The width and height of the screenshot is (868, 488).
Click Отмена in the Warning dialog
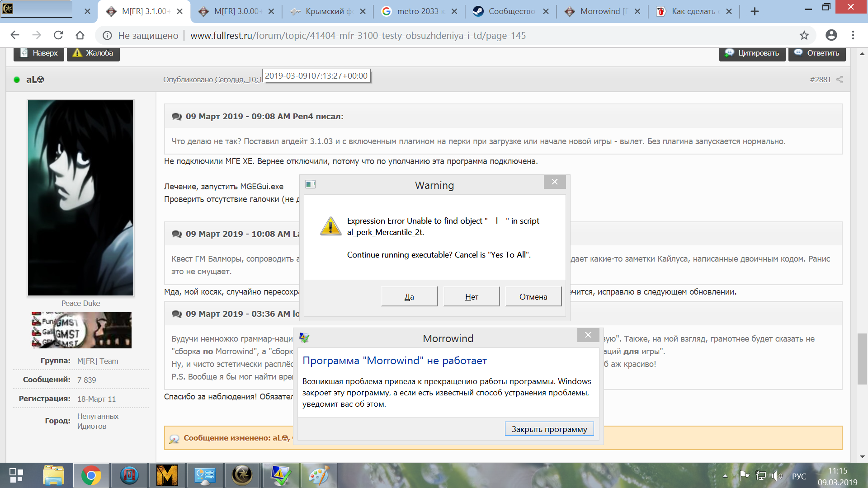(533, 296)
